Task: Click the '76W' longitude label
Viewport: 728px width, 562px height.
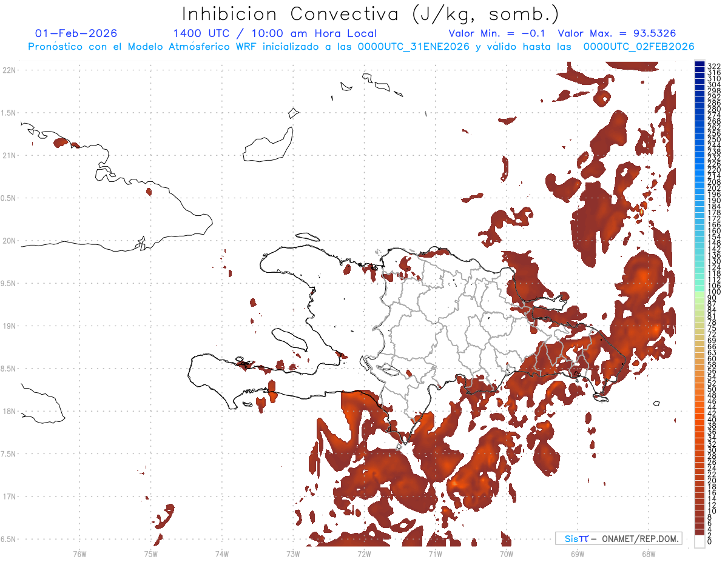Action: point(79,554)
